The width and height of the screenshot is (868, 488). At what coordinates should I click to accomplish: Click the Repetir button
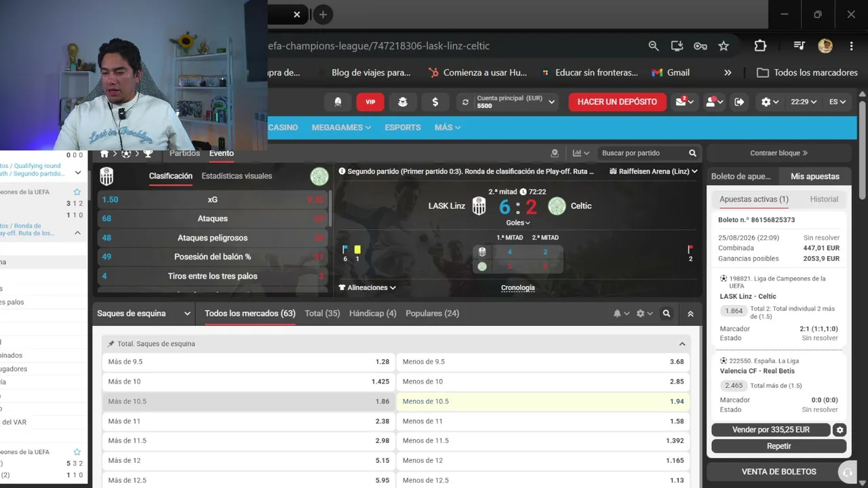pyautogui.click(x=779, y=446)
